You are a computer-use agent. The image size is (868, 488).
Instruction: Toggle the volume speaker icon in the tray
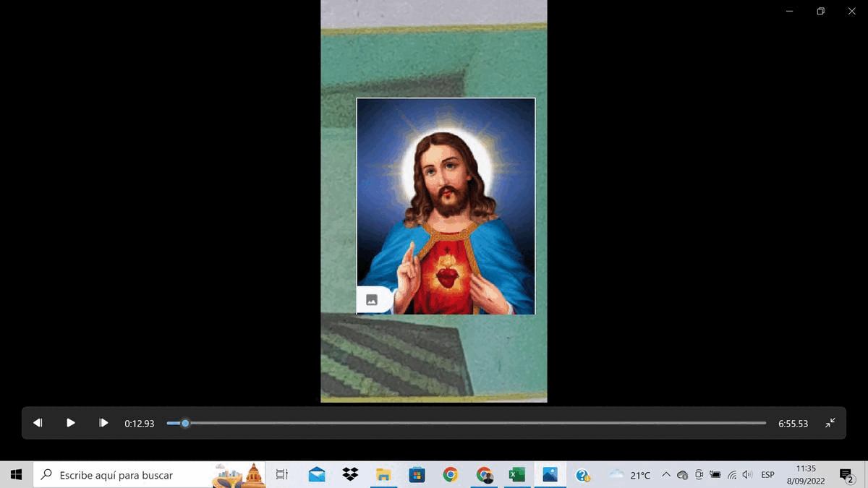coord(747,475)
